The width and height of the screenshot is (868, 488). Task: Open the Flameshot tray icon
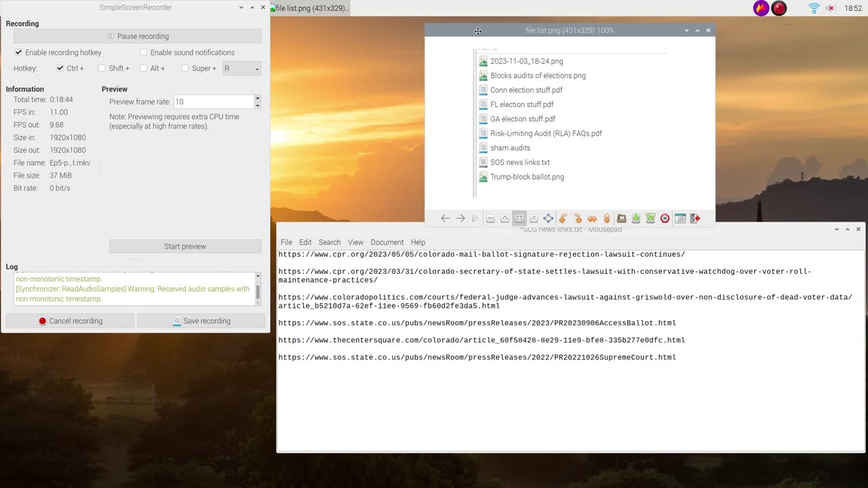click(761, 8)
